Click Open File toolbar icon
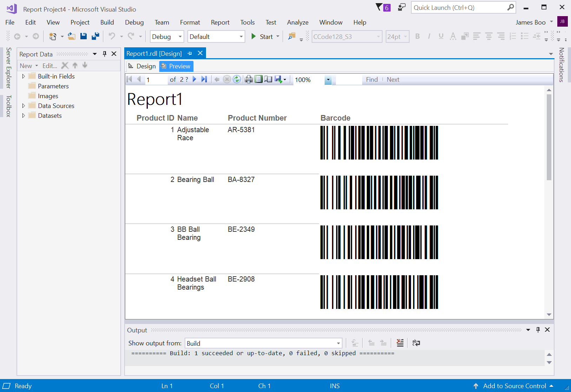The height and width of the screenshot is (392, 571). 71,36
